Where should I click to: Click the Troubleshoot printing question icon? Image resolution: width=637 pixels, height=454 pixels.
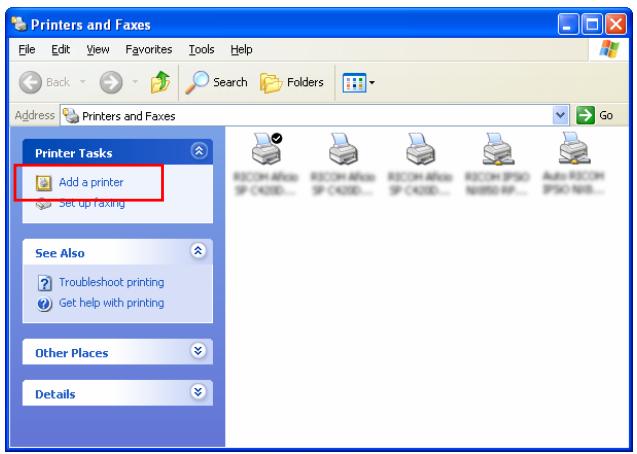pos(44,283)
